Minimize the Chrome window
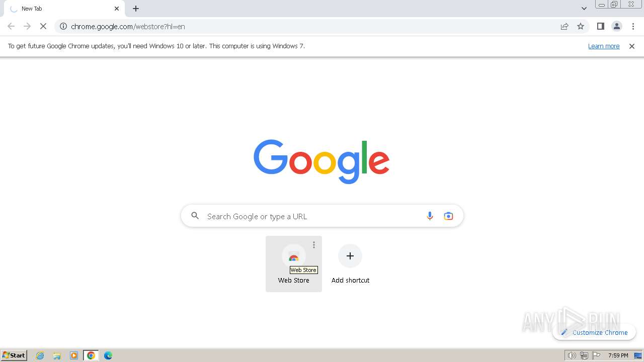The height and width of the screenshot is (362, 644). [x=602, y=4]
